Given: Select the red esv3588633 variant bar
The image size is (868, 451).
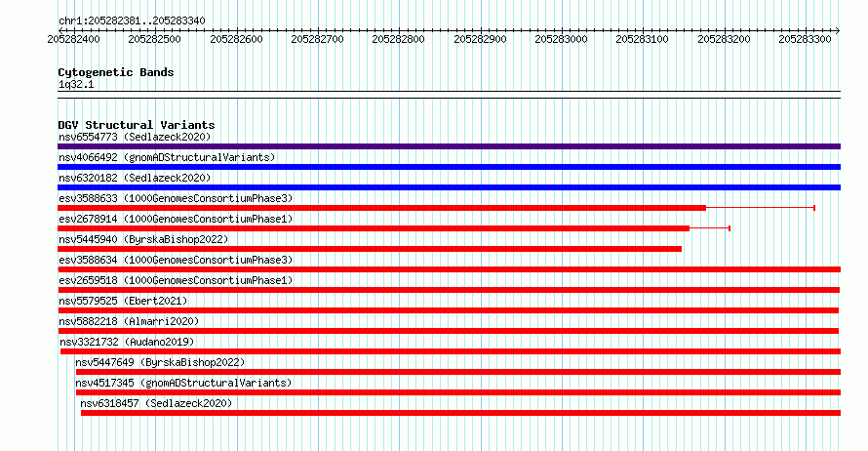Looking at the screenshot, I should pos(382,208).
